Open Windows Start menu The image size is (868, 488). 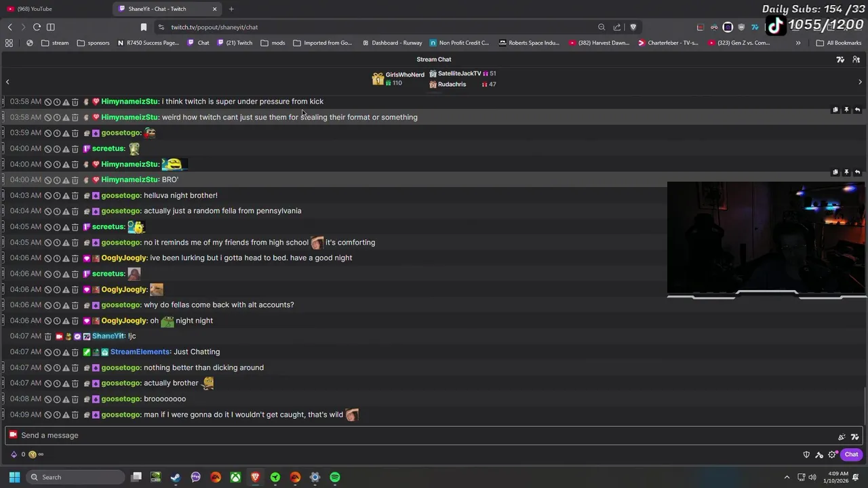coord(14,477)
